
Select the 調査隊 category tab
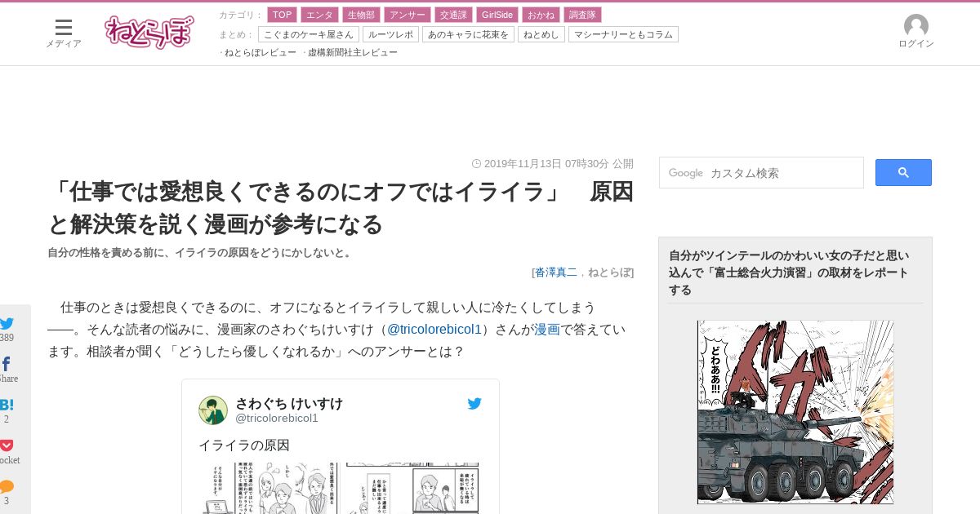[582, 15]
